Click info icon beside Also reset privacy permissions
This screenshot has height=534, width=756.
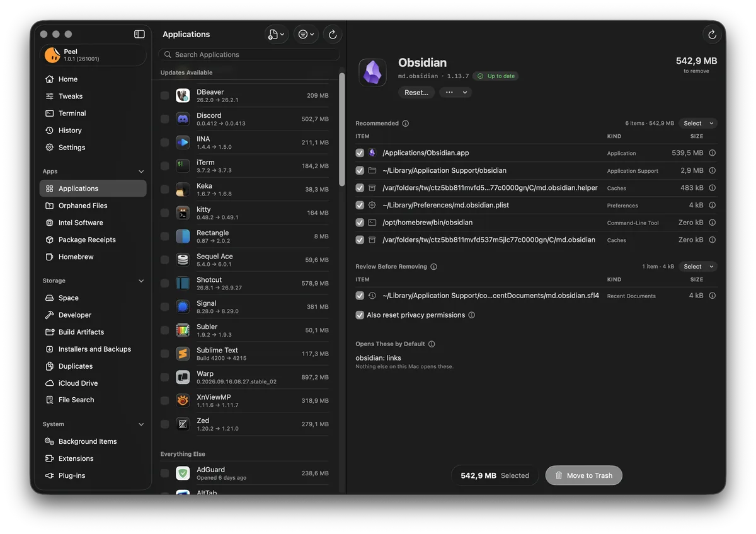click(472, 315)
